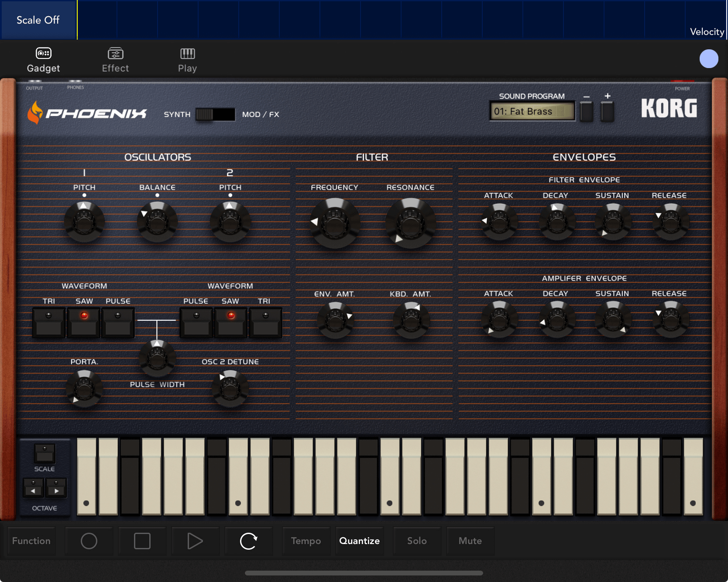Viewport: 728px width, 582px height.
Task: Play the first dotted white key
Action: click(x=86, y=477)
